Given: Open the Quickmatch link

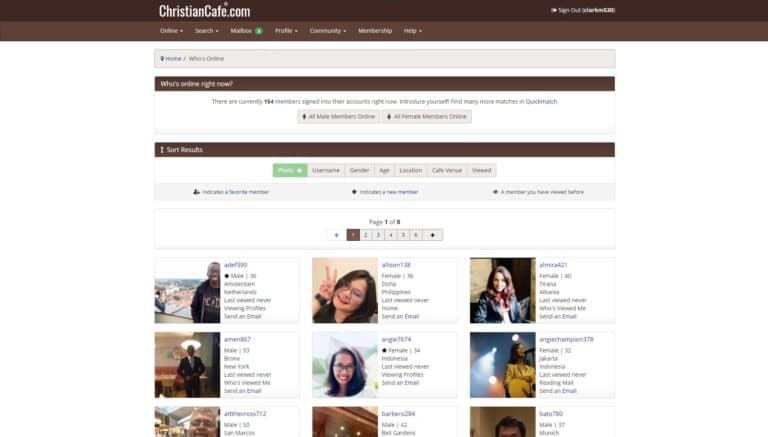Looking at the screenshot, I should click(x=541, y=101).
